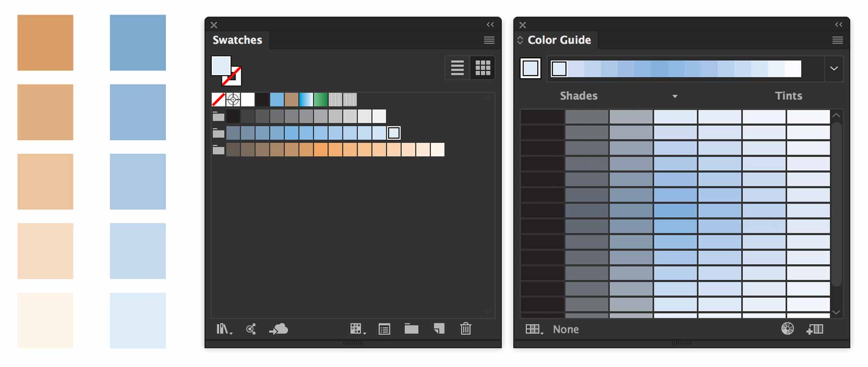Collapse the Swatches panel with double arrows
The height and width of the screenshot is (367, 868).
(x=490, y=25)
